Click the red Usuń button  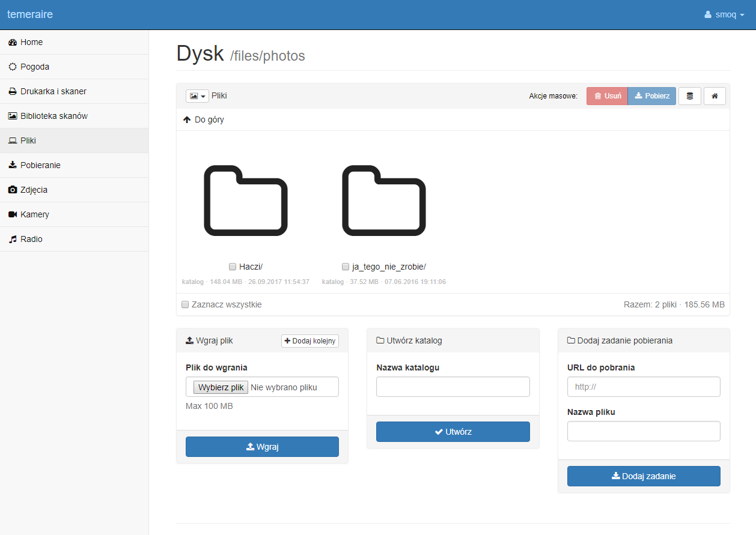[x=607, y=96]
